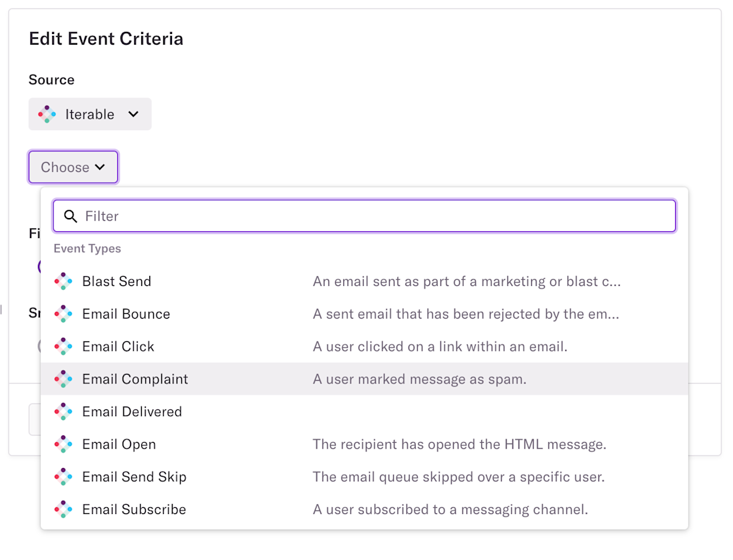Choose the Email Delivered option
This screenshot has width=733, height=560.
point(132,412)
